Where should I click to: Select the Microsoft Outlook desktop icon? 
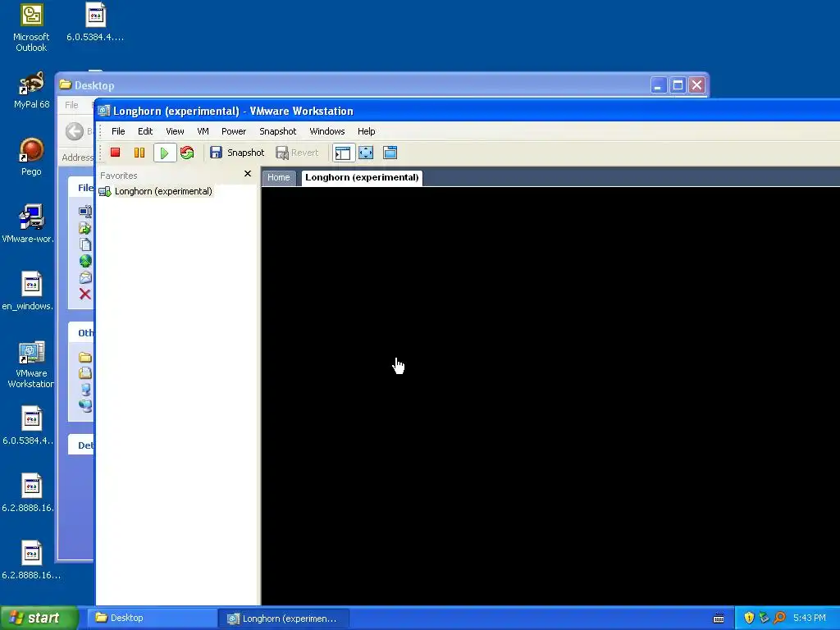click(31, 28)
